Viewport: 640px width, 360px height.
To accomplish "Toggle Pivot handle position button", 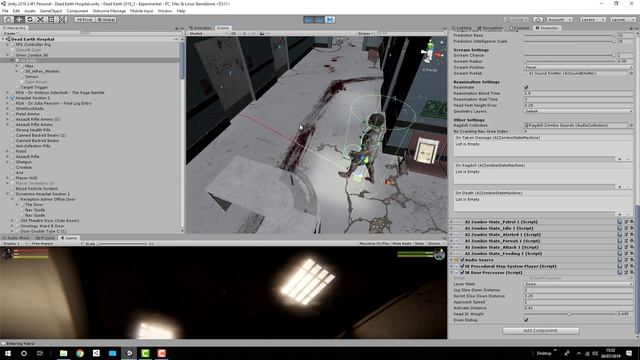I will [x=85, y=20].
